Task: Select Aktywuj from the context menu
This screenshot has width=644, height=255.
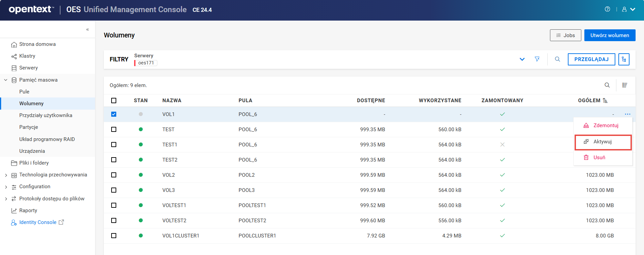Action: pyautogui.click(x=603, y=142)
